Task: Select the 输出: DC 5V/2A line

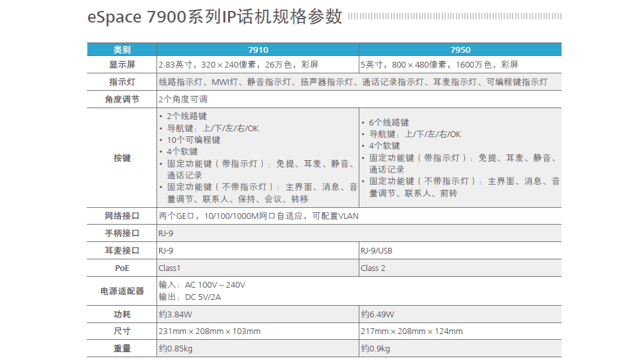Action: click(x=190, y=297)
